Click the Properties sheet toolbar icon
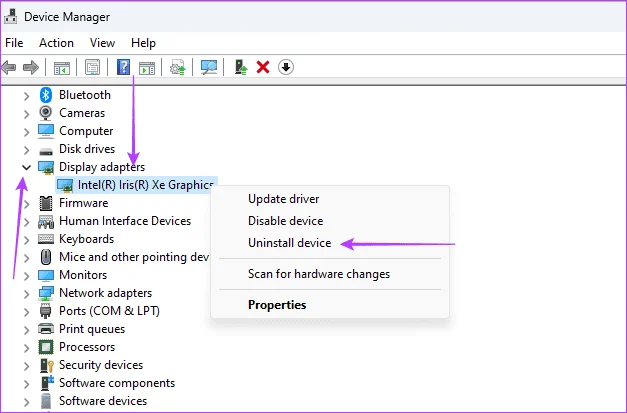The width and height of the screenshot is (627, 413). pos(92,67)
